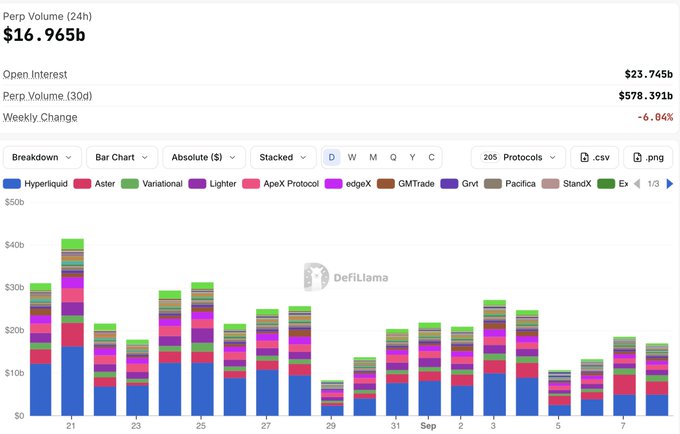Download the chart as .csv
Viewport: 680px width, 434px height.
595,157
